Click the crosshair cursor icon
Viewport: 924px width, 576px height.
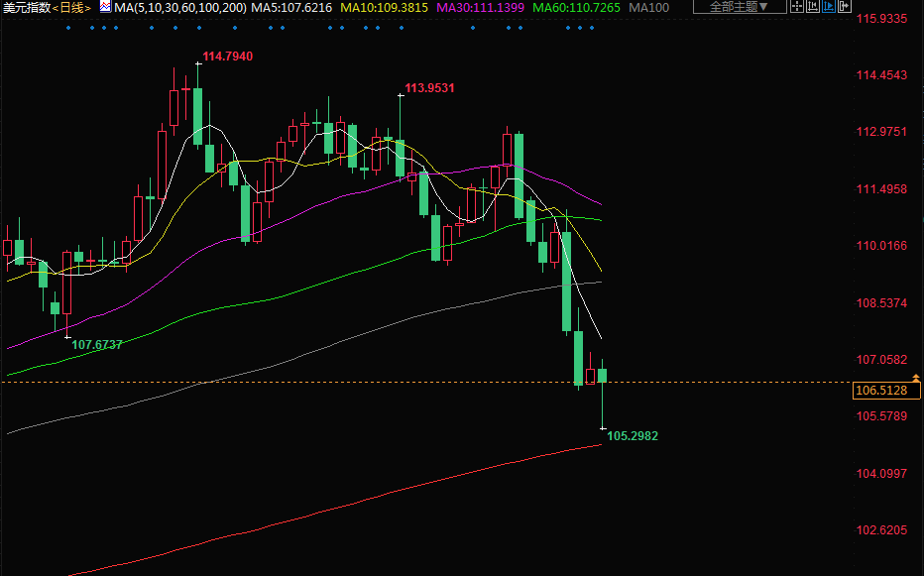click(797, 6)
